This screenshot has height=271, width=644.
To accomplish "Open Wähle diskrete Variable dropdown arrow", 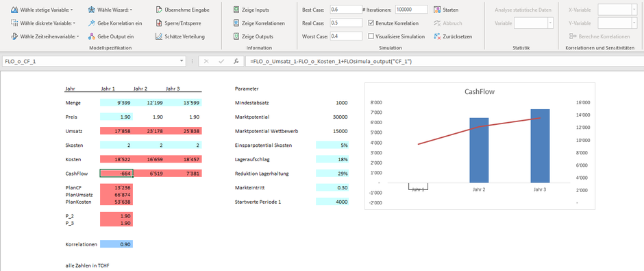I will [x=74, y=23].
